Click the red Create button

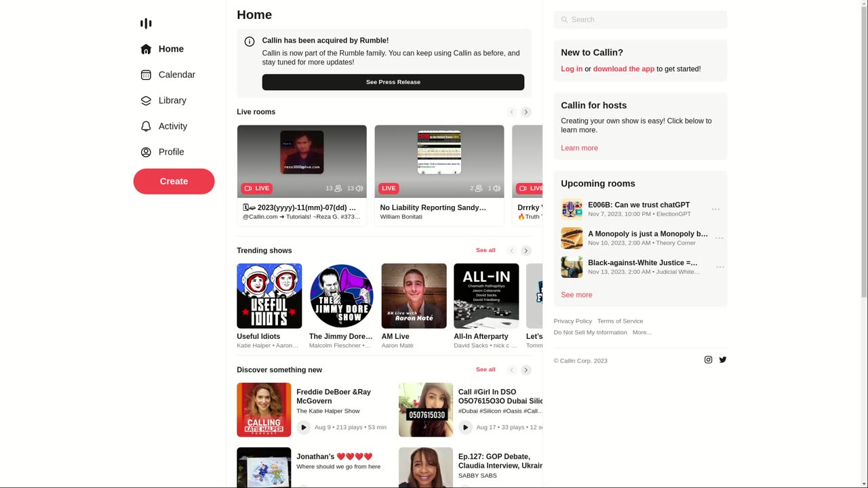(x=174, y=181)
